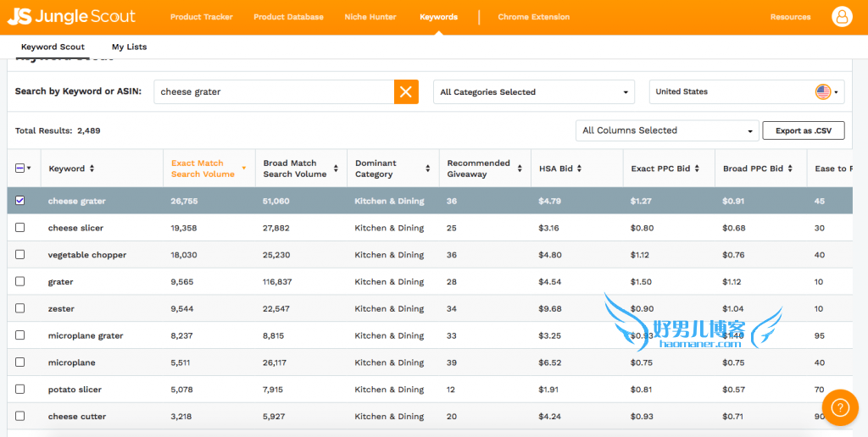Click the $6.52 HSA bid value
Screen dimensions: 868x437
click(549, 362)
